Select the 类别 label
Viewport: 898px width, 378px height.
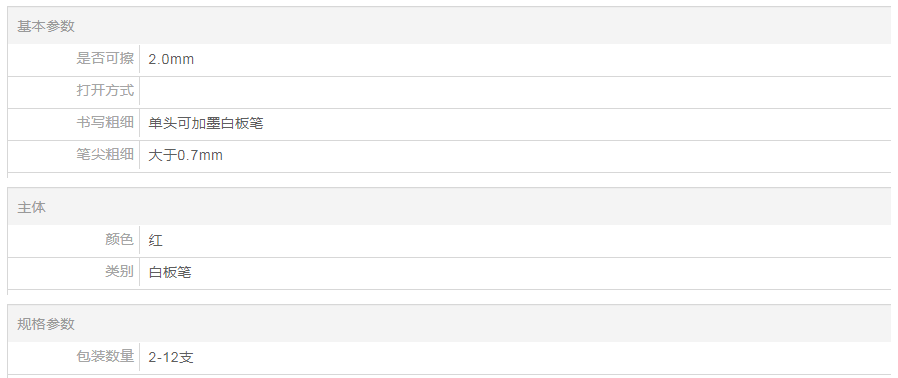(120, 271)
